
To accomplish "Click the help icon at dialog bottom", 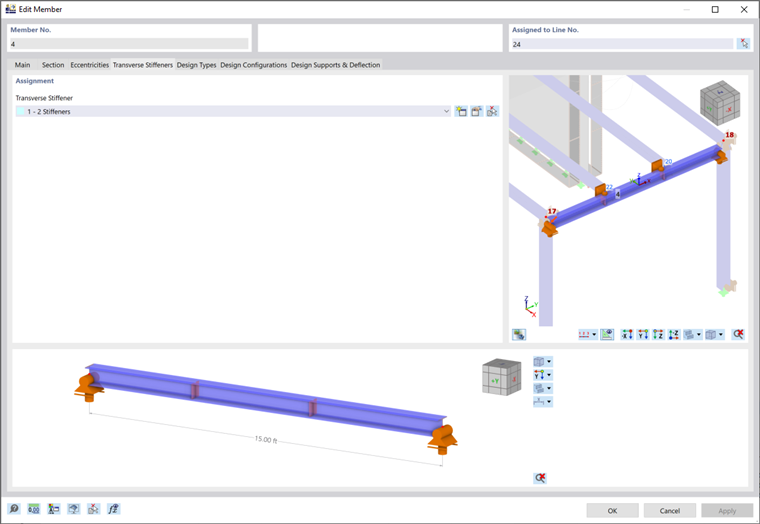I will click(x=14, y=509).
